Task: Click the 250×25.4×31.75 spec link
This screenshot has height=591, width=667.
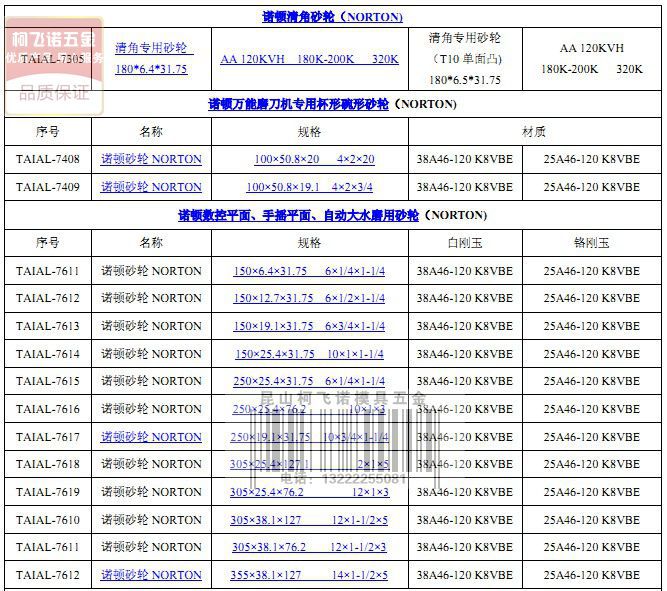Action: pyautogui.click(x=309, y=381)
